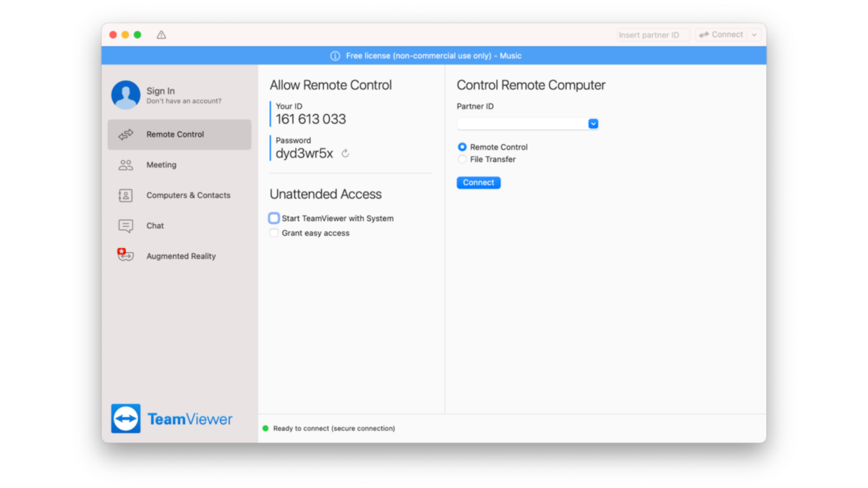Click the info icon on the license banner
This screenshot has height=488, width=868.
click(x=336, y=56)
